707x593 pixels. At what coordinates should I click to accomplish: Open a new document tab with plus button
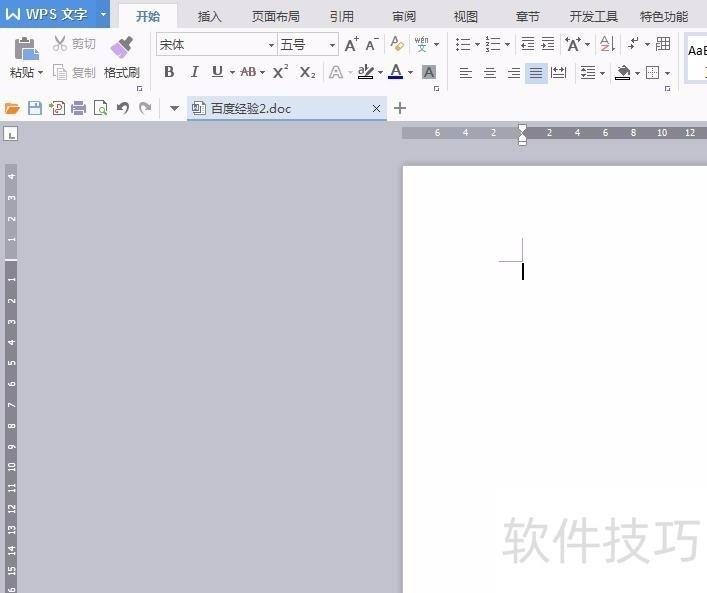point(400,108)
